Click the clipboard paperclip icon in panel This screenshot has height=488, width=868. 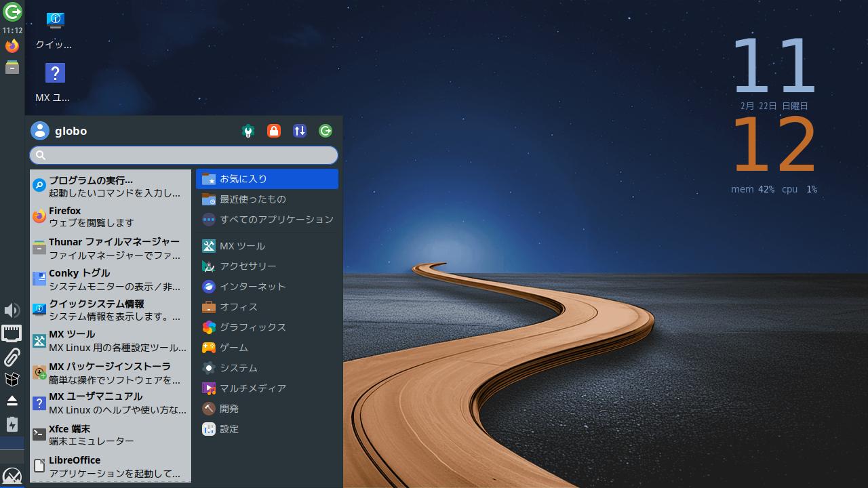pos(12,357)
